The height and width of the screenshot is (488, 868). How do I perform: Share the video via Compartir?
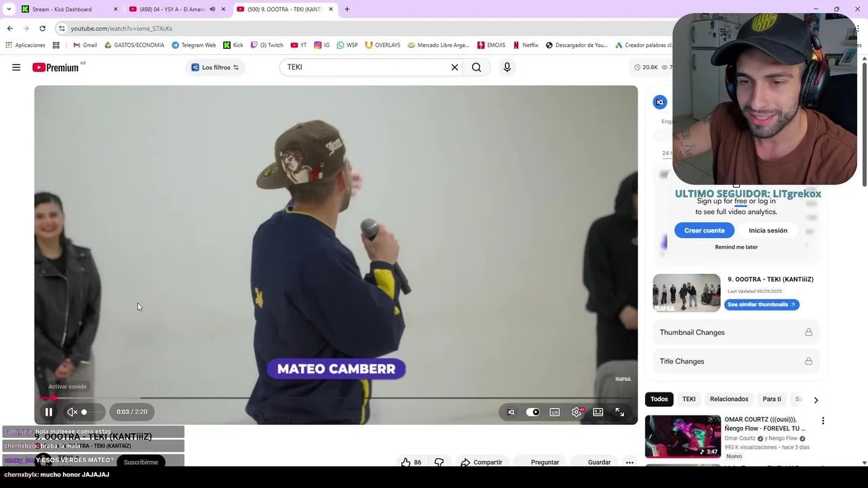pyautogui.click(x=481, y=462)
